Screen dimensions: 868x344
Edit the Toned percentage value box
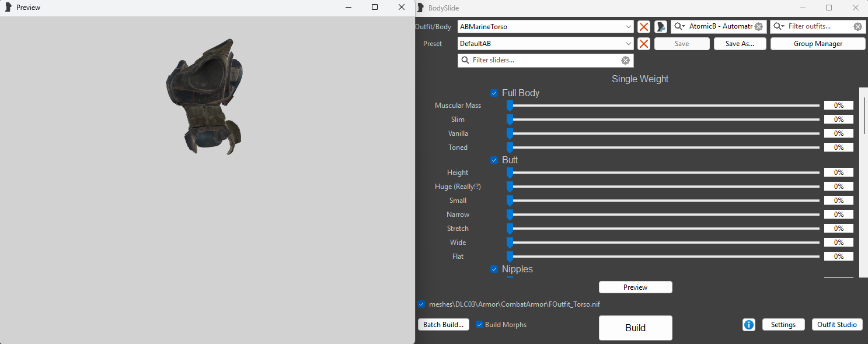point(838,148)
